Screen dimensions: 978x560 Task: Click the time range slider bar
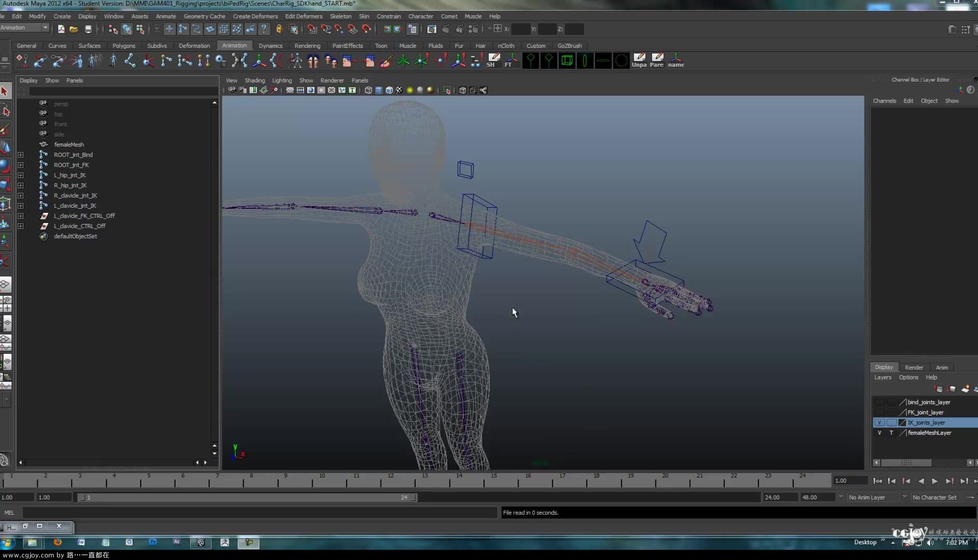pos(247,497)
